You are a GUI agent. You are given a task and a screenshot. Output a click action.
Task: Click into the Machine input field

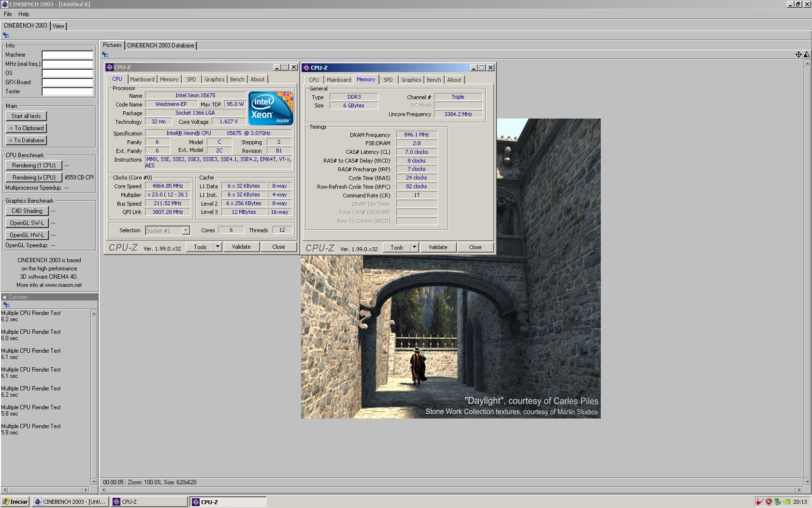(x=68, y=55)
